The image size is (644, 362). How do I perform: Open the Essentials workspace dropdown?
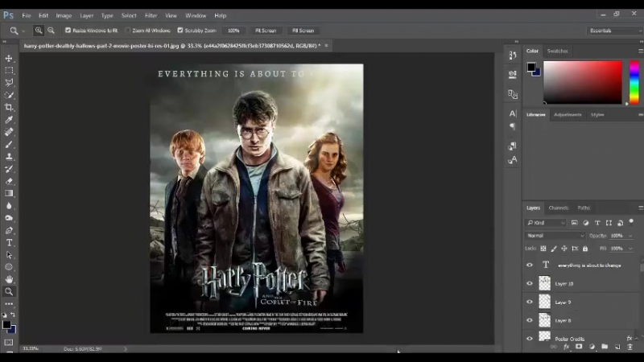tap(614, 31)
